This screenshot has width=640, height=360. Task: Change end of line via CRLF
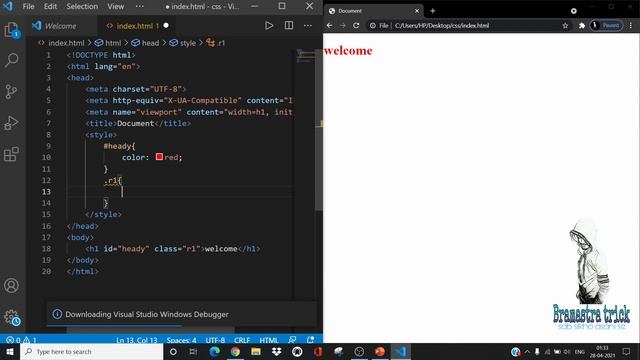point(242,340)
